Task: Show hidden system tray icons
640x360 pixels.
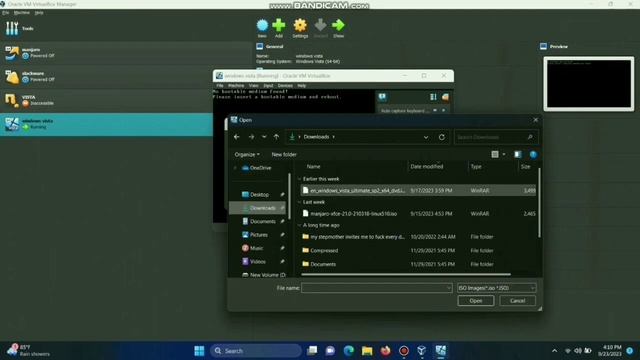Action: click(x=554, y=351)
